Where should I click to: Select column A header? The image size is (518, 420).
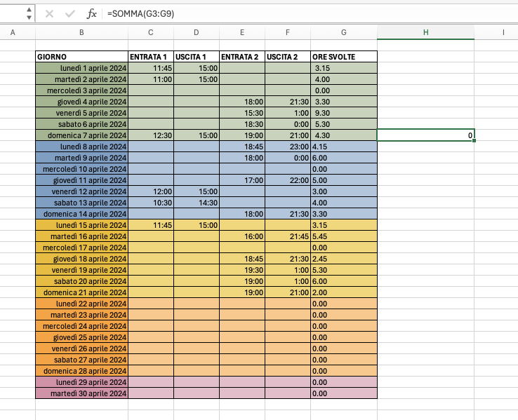[x=13, y=32]
